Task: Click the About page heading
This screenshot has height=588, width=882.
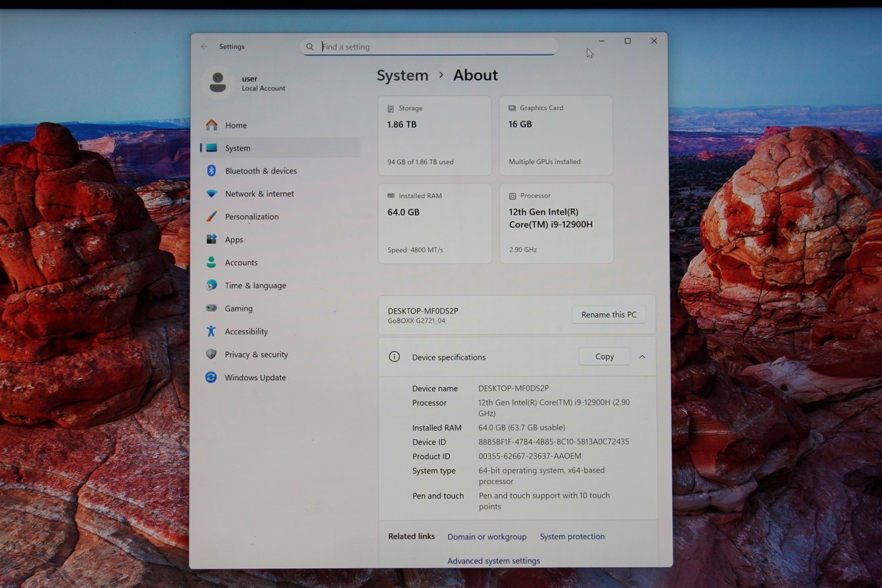Action: (x=475, y=75)
